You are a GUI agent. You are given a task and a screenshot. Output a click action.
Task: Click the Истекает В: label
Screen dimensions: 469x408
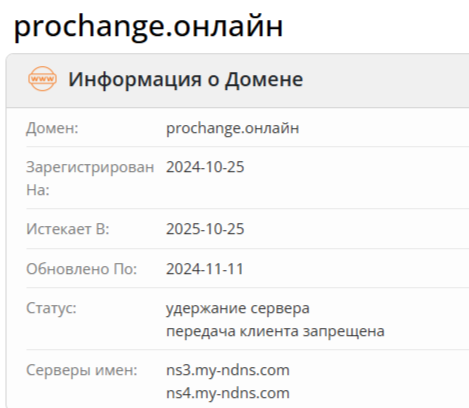pyautogui.click(x=68, y=229)
